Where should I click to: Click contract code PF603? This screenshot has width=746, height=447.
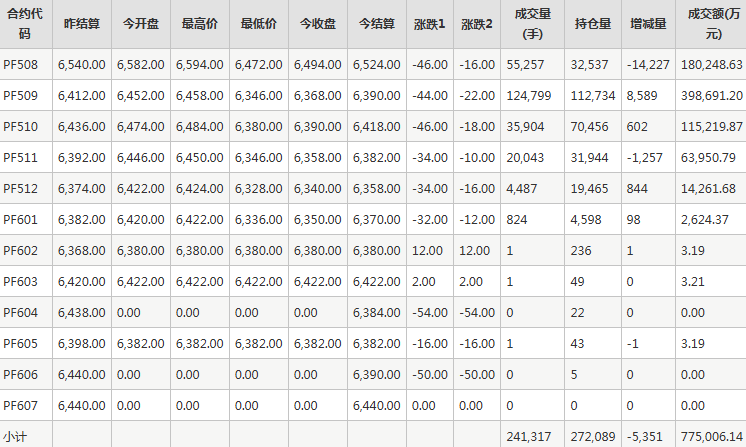pyautogui.click(x=20, y=282)
